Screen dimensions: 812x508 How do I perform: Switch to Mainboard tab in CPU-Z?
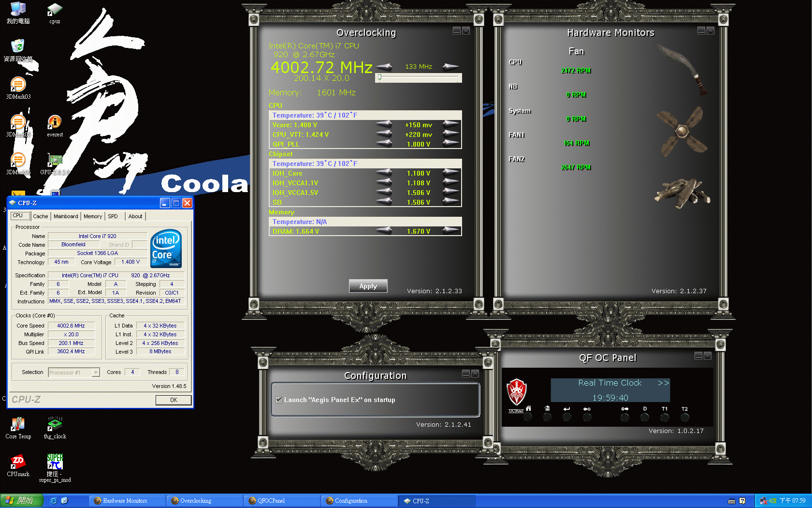[66, 216]
